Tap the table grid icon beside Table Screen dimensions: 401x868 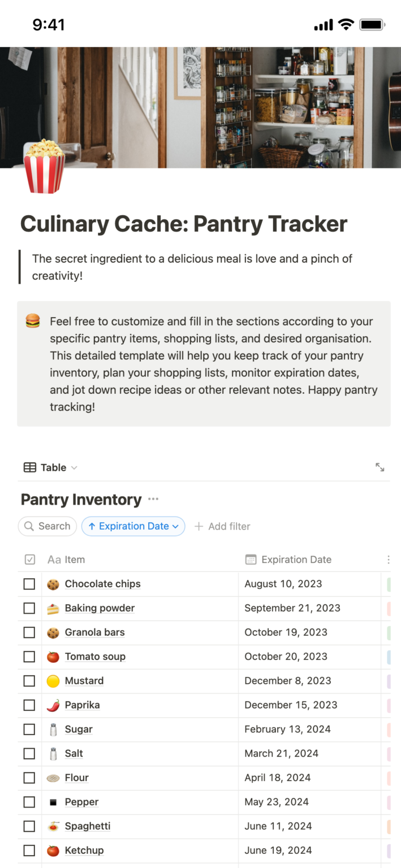tap(28, 467)
